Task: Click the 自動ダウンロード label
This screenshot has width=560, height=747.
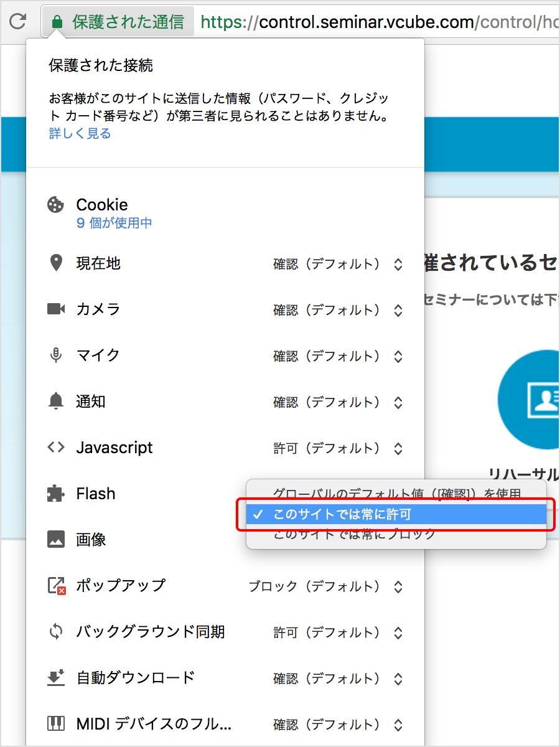Action: [136, 678]
